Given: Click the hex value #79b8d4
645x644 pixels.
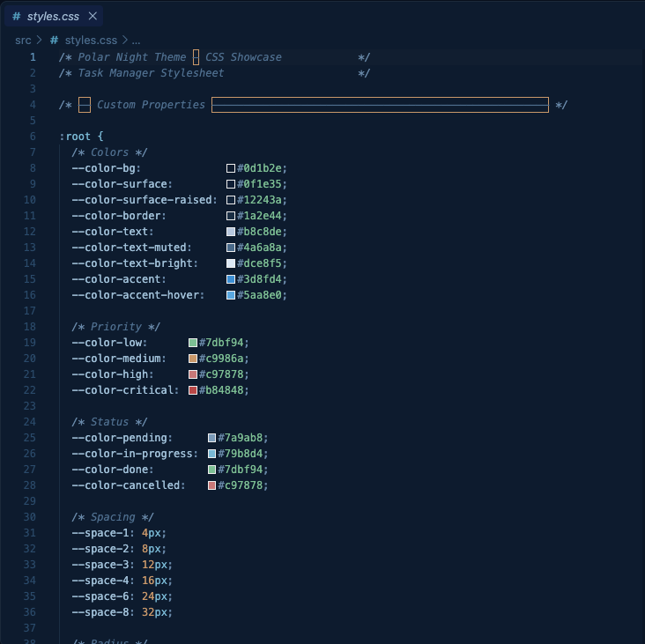Looking at the screenshot, I should (241, 454).
